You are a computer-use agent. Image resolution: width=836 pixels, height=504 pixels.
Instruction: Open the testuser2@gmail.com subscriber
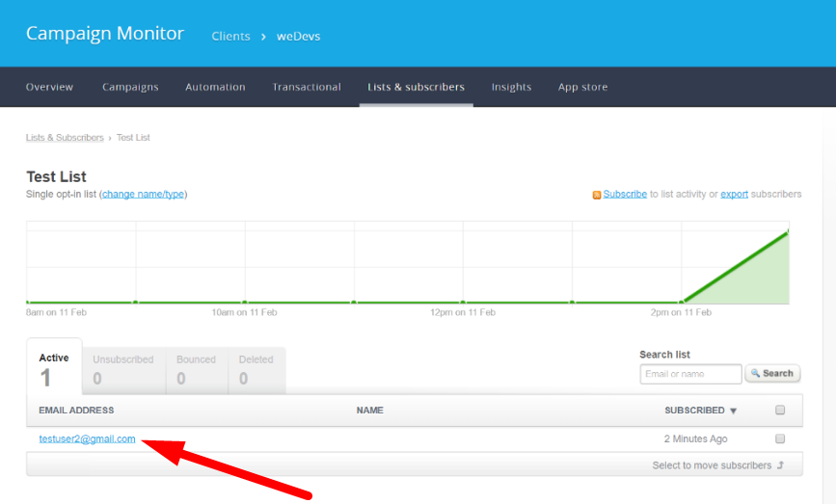point(87,439)
